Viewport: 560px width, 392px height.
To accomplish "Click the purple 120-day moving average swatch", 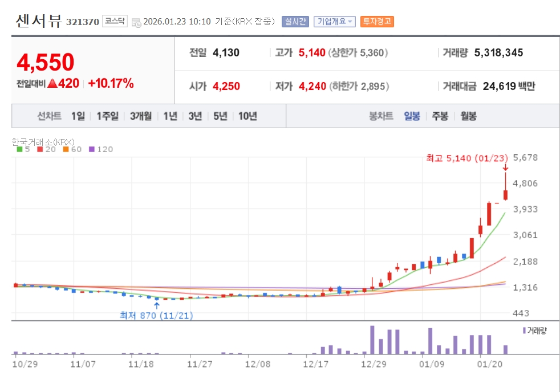I will pos(92,149).
